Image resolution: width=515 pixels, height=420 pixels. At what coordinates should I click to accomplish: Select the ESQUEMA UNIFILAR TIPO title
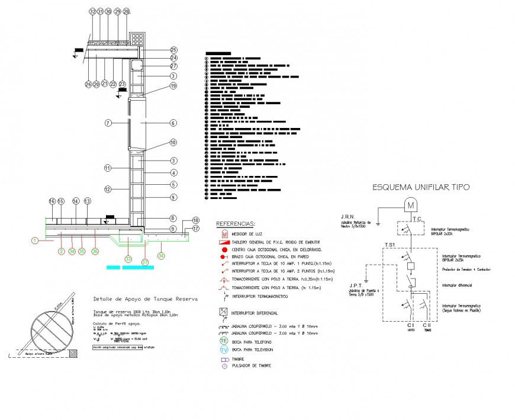pos(420,188)
